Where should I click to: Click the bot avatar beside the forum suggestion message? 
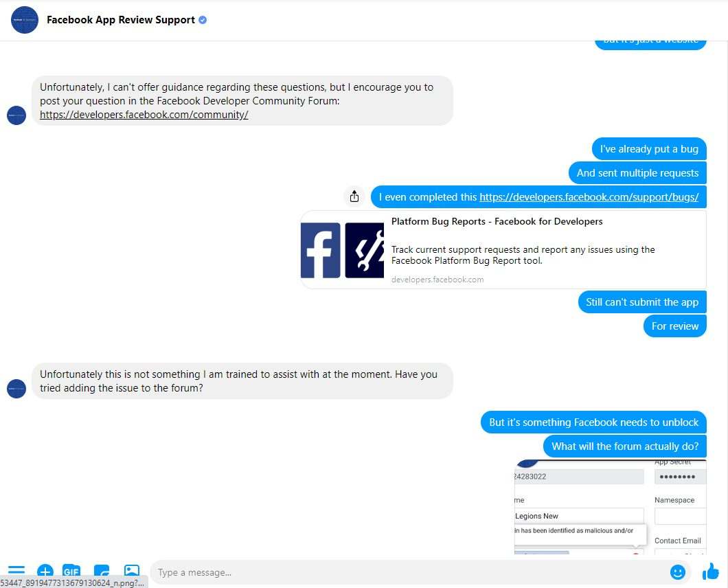pyautogui.click(x=16, y=389)
